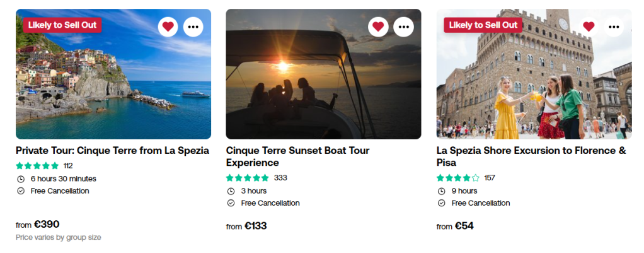The height and width of the screenshot is (253, 644).
Task: Click the star rating with 333 reviews
Action: [x=247, y=178]
